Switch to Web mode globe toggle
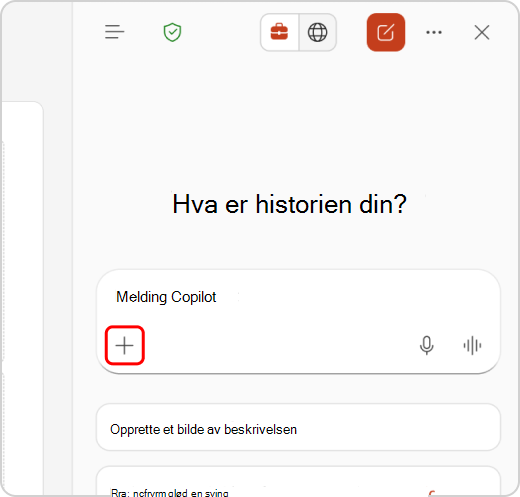This screenshot has width=520, height=497. [x=318, y=32]
